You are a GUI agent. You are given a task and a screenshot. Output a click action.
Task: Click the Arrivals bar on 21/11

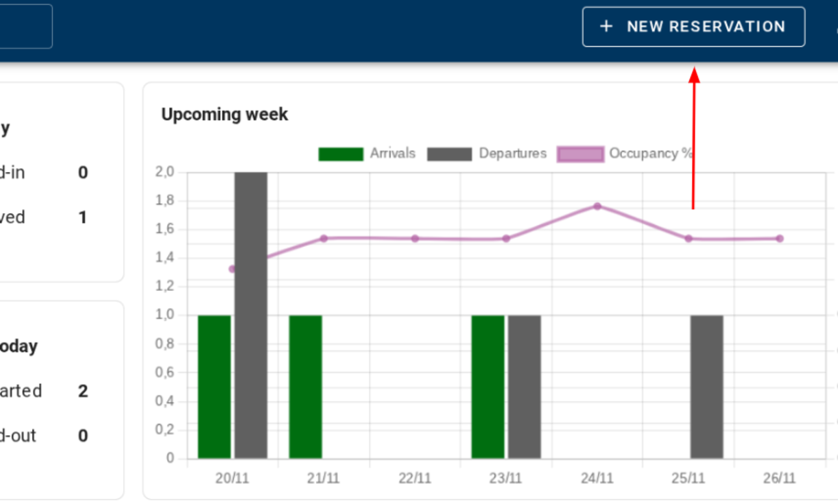305,386
